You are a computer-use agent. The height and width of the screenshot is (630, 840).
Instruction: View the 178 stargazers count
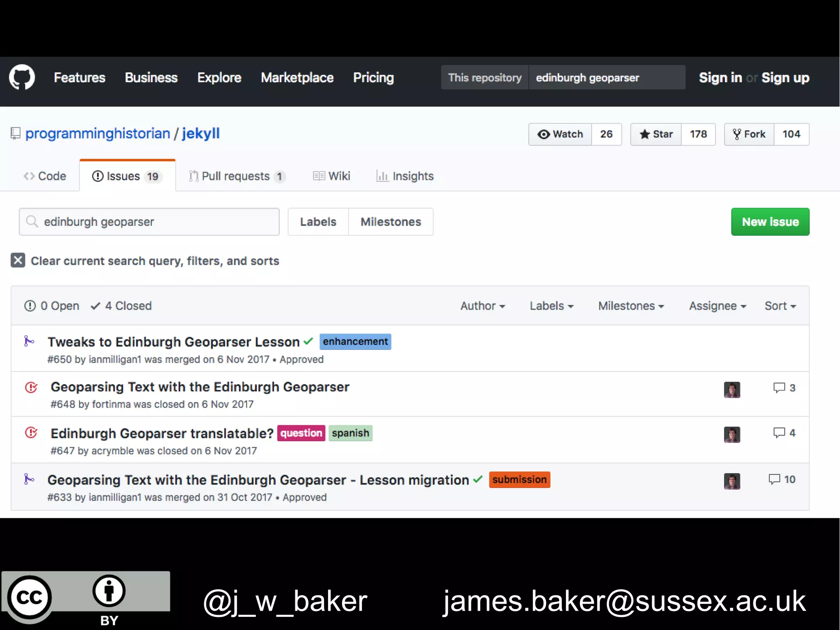pos(698,134)
